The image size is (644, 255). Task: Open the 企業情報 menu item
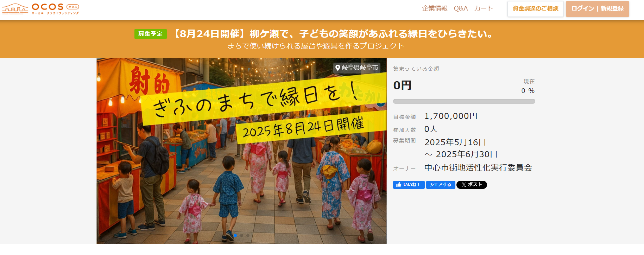pyautogui.click(x=435, y=8)
